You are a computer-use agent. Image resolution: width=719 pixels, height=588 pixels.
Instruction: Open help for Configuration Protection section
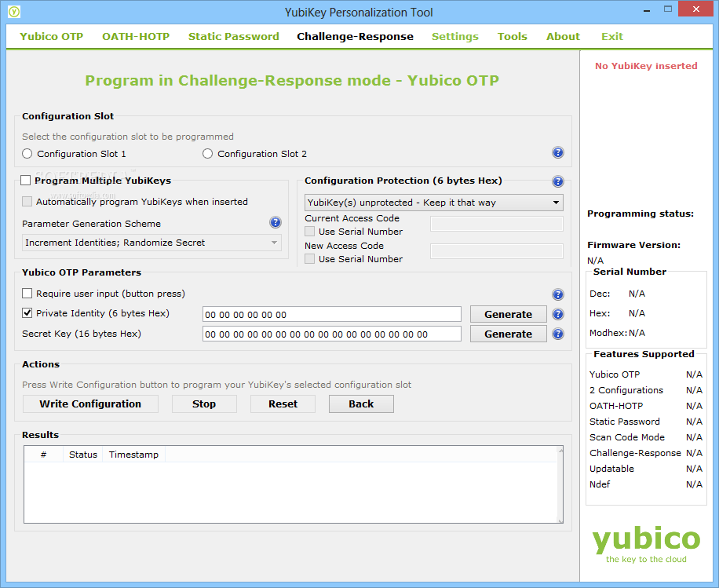click(x=557, y=181)
